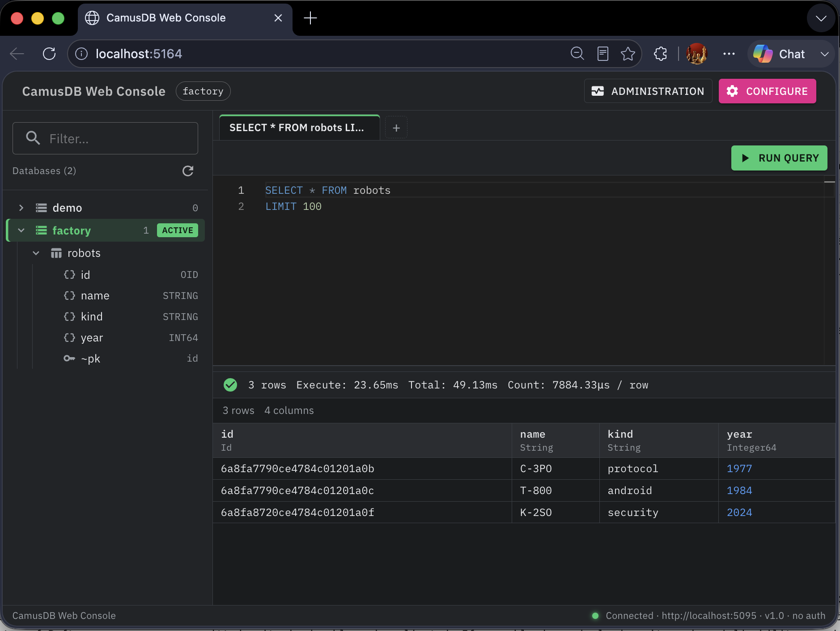Click the ACTIVE badge on factory

coord(178,230)
